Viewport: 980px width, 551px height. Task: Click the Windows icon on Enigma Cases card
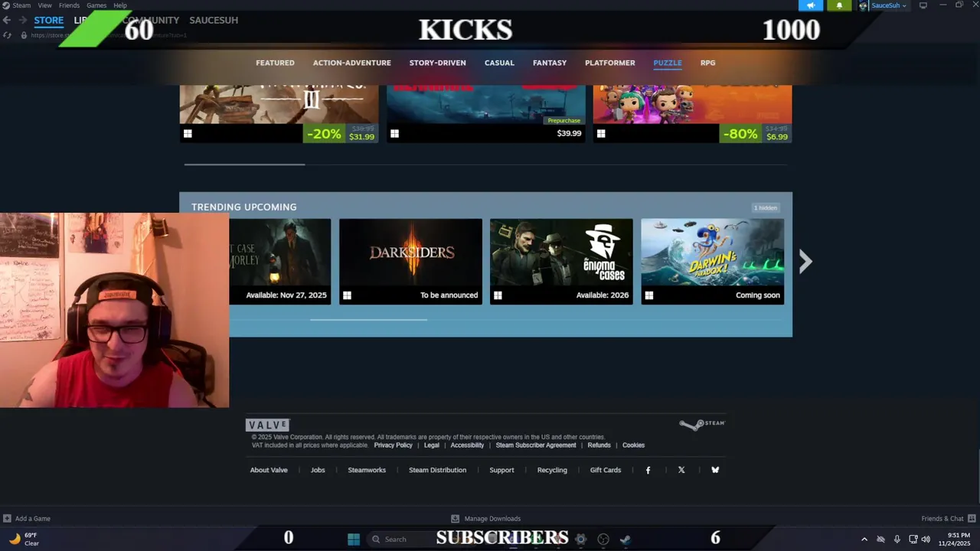pyautogui.click(x=498, y=295)
